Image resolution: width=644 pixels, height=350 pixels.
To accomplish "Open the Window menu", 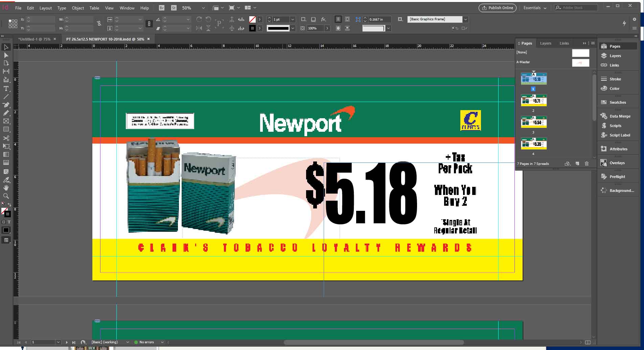I will pos(127,8).
